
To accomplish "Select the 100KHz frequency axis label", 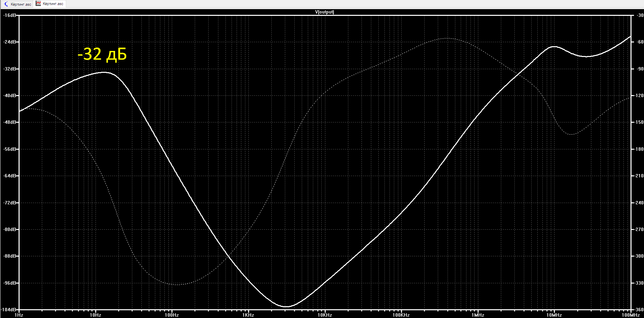I will (401, 315).
